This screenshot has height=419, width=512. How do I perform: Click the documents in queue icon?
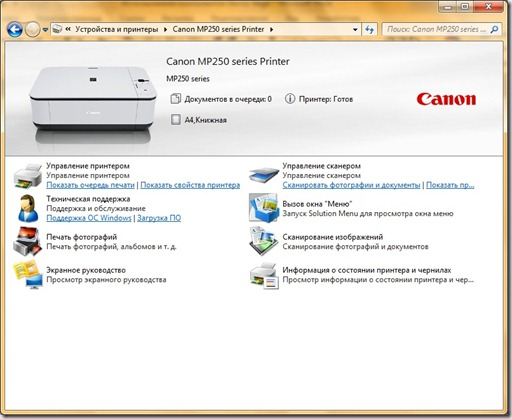(175, 99)
